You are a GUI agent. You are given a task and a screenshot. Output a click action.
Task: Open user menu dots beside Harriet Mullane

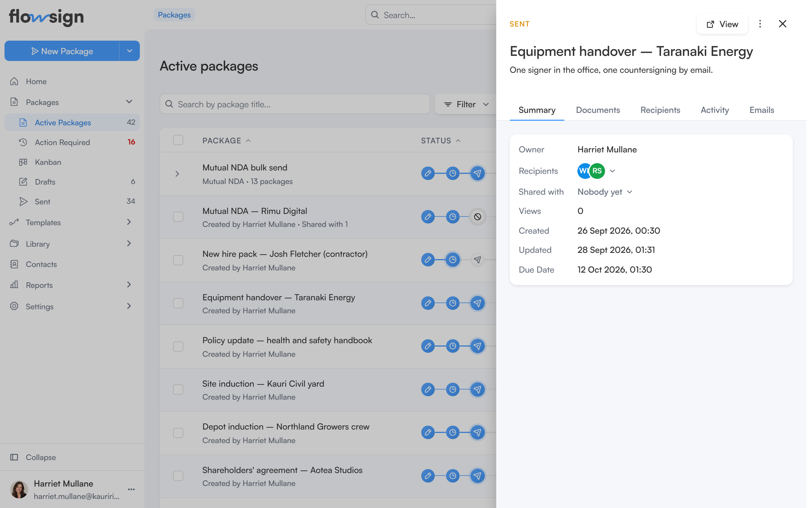pyautogui.click(x=131, y=490)
